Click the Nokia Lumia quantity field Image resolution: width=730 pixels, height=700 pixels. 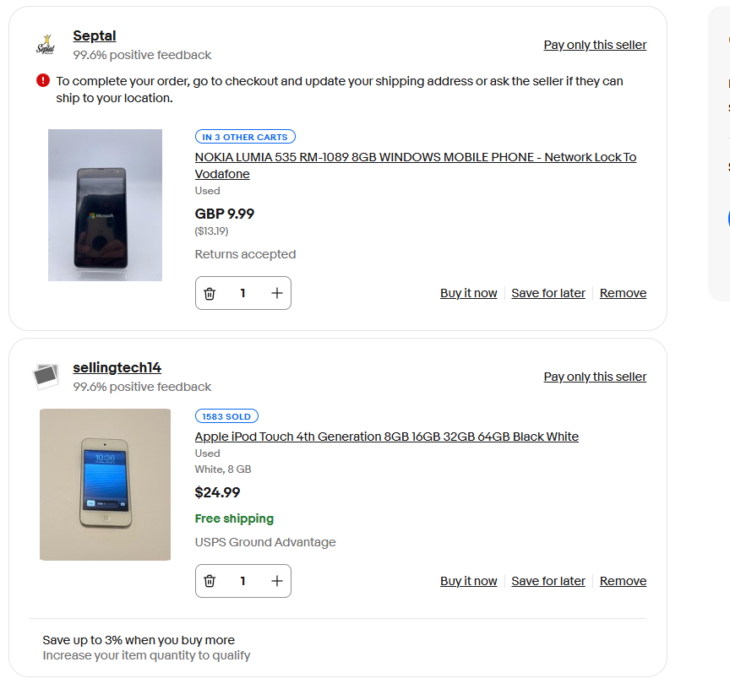[243, 293]
